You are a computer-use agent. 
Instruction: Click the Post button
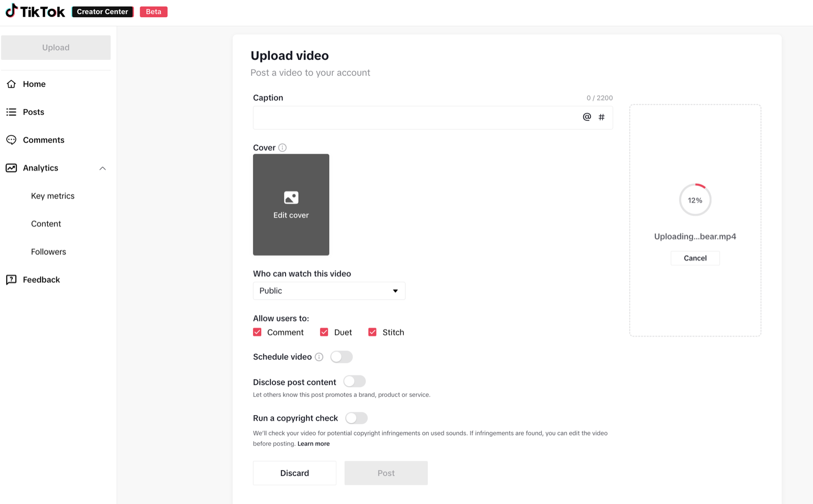[386, 473]
